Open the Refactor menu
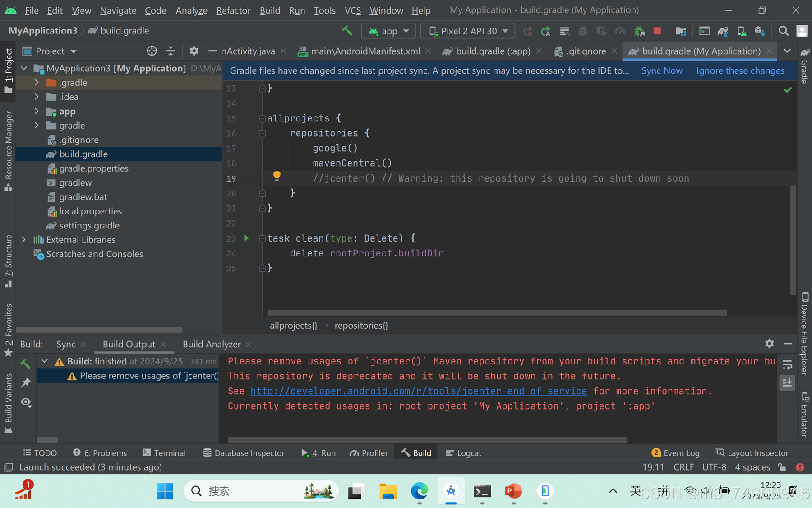The image size is (812, 508). click(x=233, y=10)
